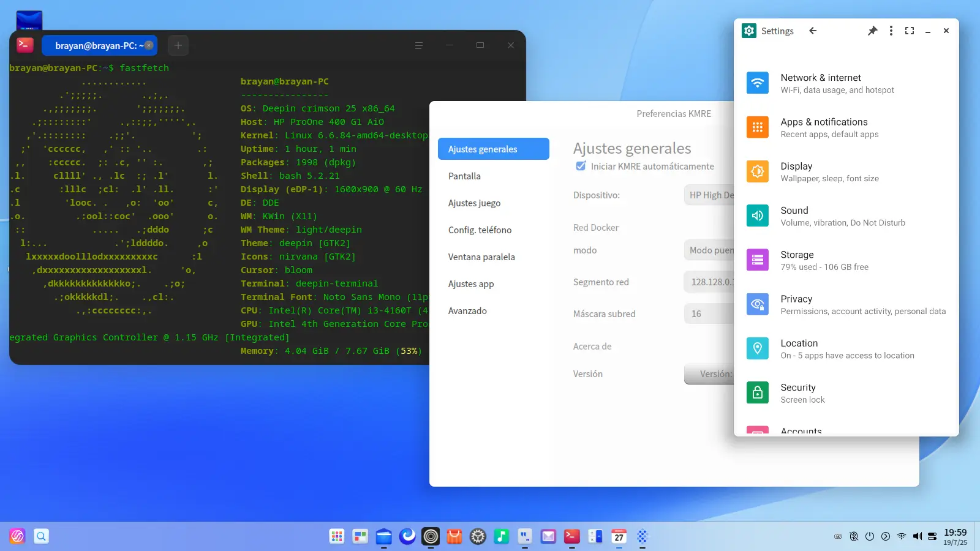Open the Apps & notifications icon
Viewport: 980px width, 551px height.
click(x=758, y=127)
